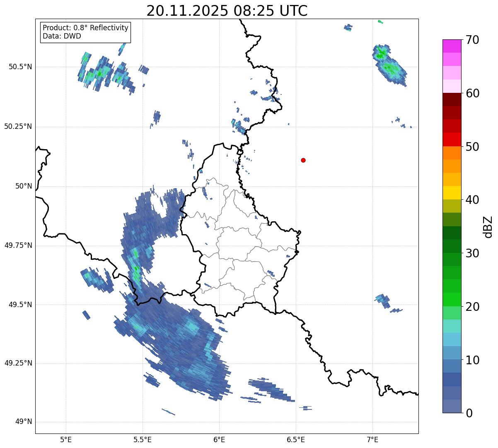Click the 49°N latitude label
Viewport: 498px width, 448px height.
pos(23,422)
